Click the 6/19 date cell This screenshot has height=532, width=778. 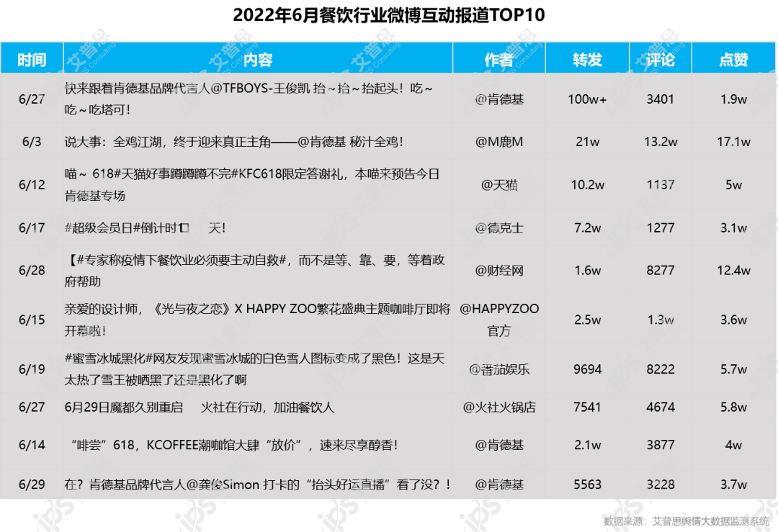[x=32, y=369]
